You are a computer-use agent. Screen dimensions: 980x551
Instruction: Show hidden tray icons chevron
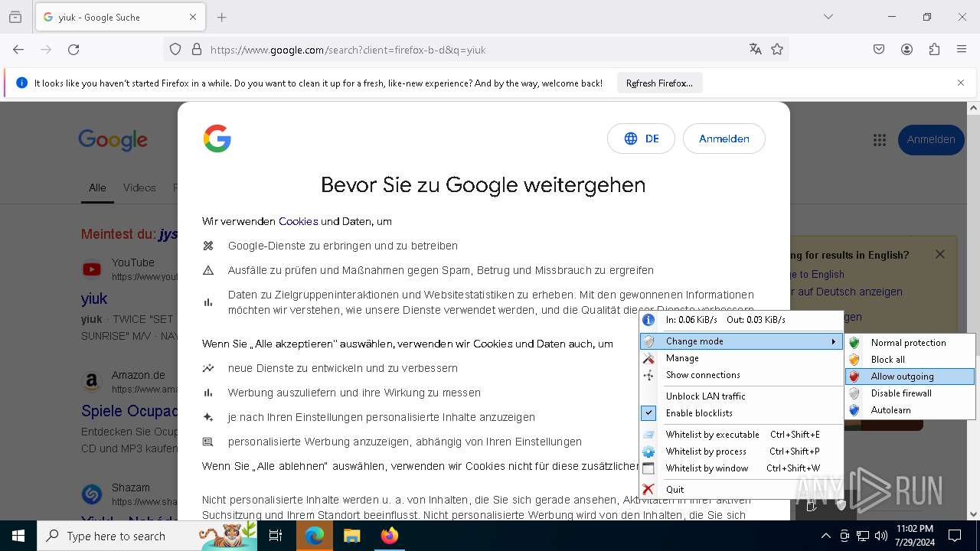click(x=825, y=536)
